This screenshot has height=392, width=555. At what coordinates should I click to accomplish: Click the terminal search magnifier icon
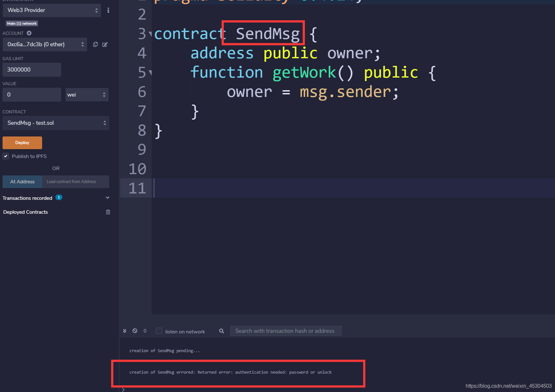222,331
